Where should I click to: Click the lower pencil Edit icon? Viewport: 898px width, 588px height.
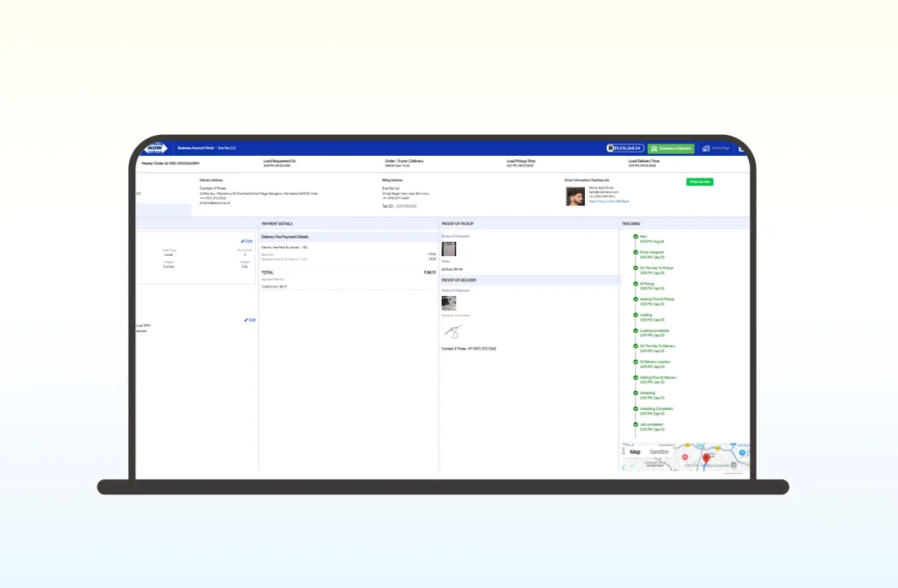point(246,320)
